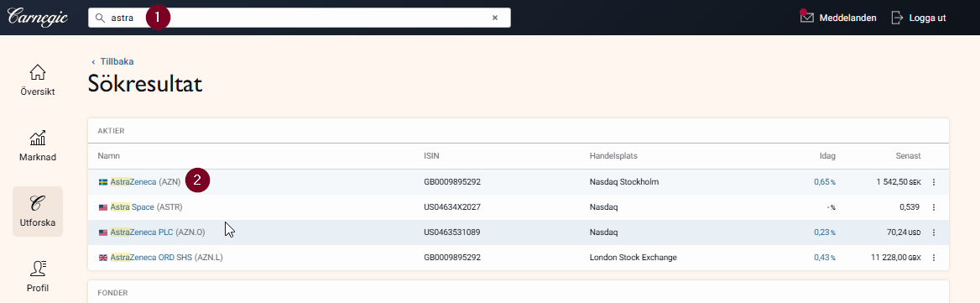Open more options for AstraZeneca (AZN) row
This screenshot has height=303, width=980.
(x=934, y=182)
